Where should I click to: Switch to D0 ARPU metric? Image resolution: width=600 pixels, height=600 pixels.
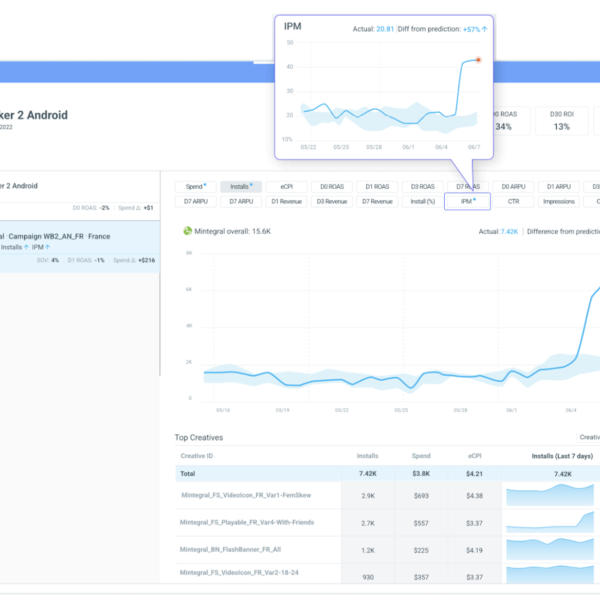point(513,187)
